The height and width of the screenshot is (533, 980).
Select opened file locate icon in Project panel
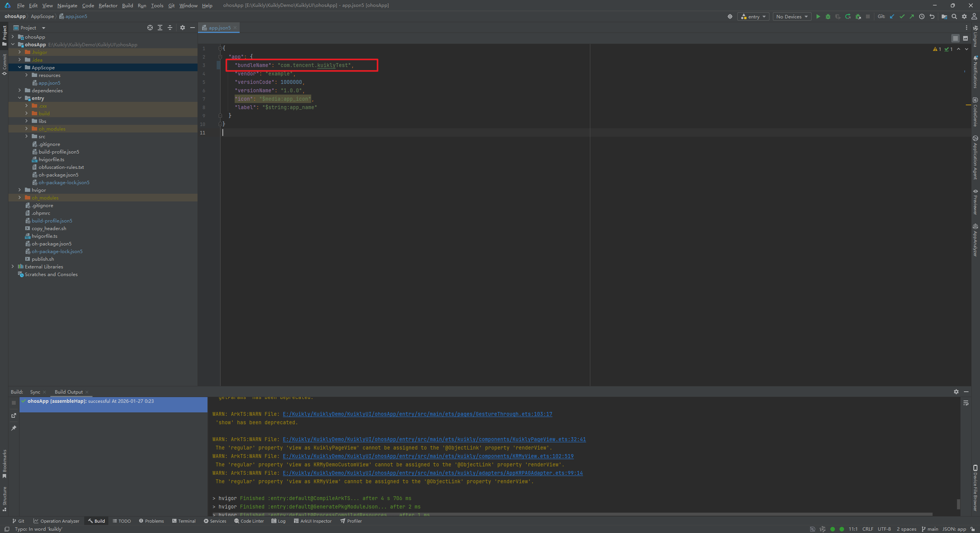point(150,28)
